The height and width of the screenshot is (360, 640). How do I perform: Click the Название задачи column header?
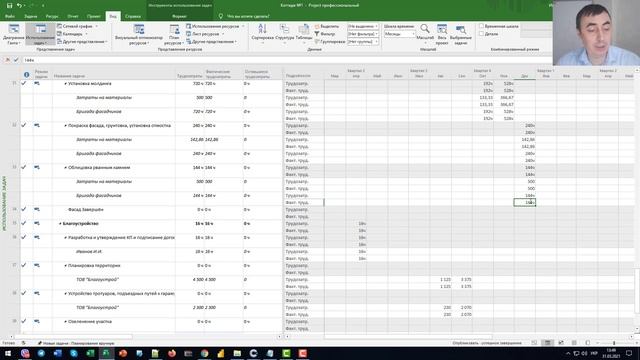[x=69, y=76]
